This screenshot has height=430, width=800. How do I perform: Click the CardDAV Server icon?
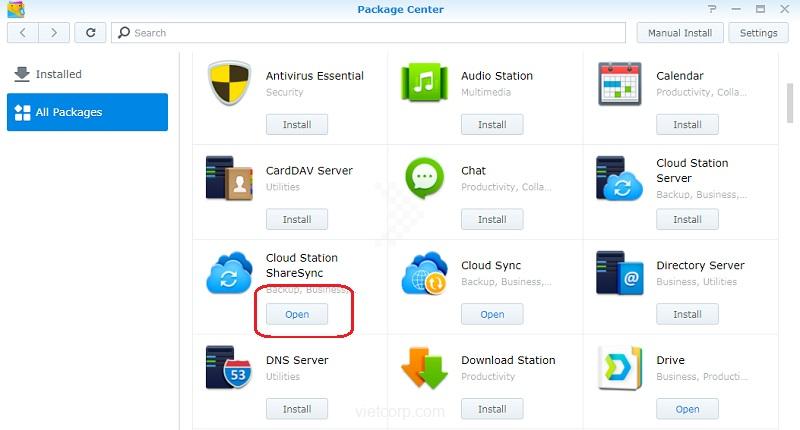pyautogui.click(x=230, y=179)
